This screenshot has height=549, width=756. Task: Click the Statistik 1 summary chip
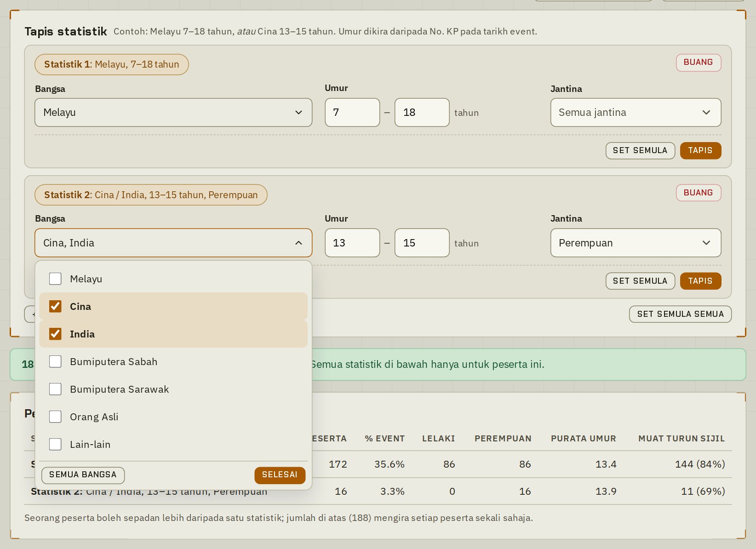[x=112, y=64]
